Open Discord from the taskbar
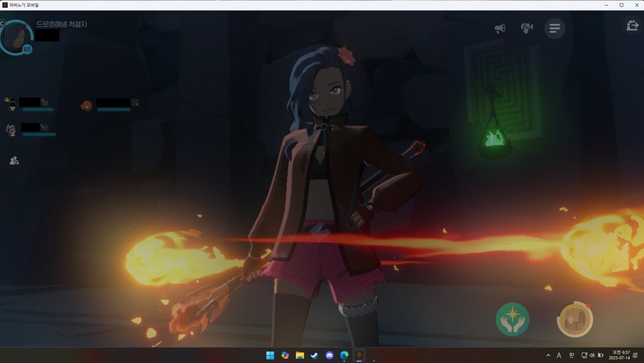This screenshot has width=644, height=363. [329, 356]
